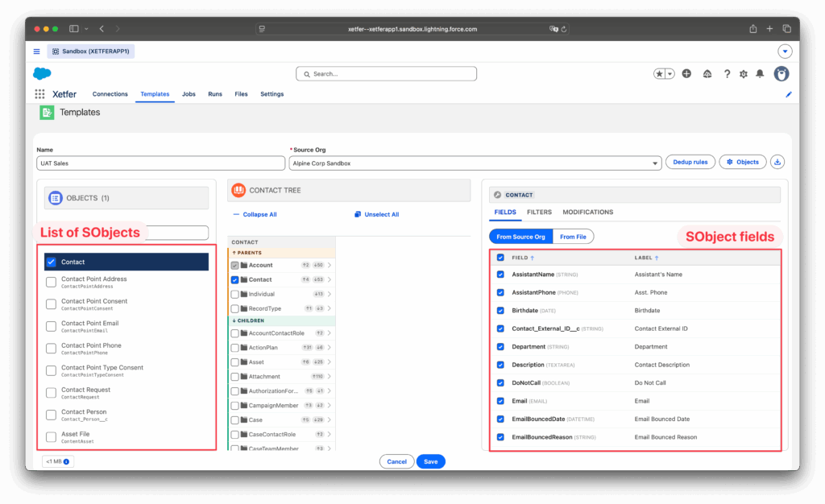Uncheck the DoNotCall field checkbox

[x=500, y=383]
